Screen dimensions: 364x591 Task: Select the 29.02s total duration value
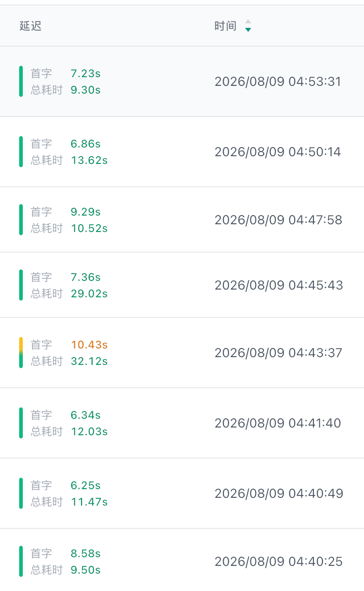89,293
